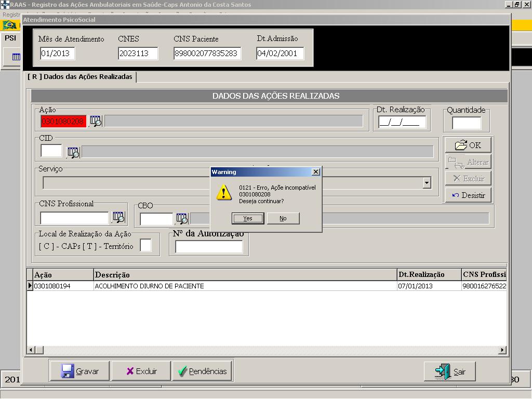
Task: Click the Sair exit button
Action: 450,371
